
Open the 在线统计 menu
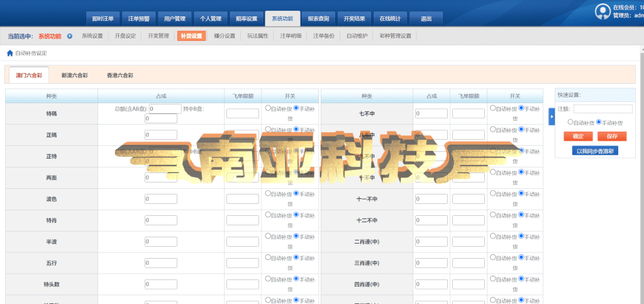[390, 18]
